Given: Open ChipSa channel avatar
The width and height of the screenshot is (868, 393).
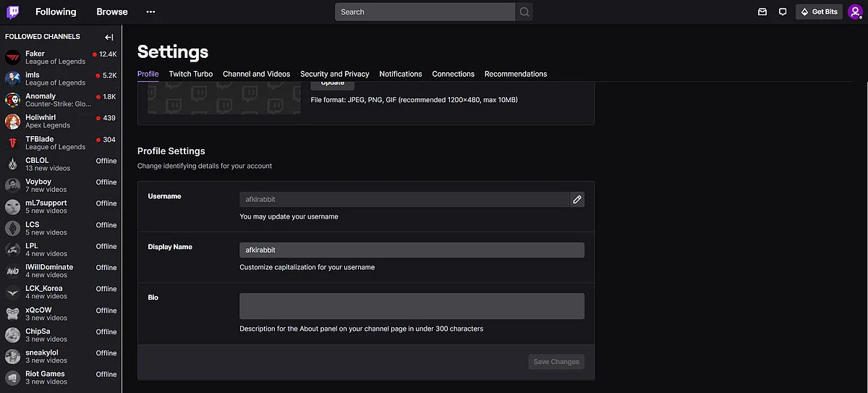Looking at the screenshot, I should [13, 334].
